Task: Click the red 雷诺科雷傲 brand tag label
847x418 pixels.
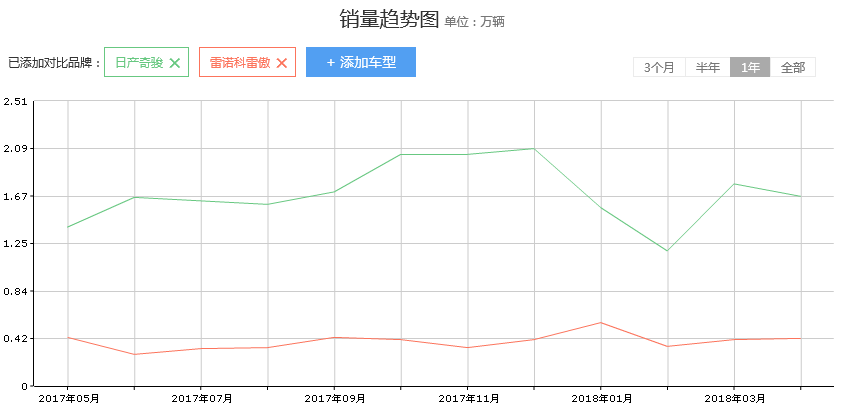Action: coord(240,63)
